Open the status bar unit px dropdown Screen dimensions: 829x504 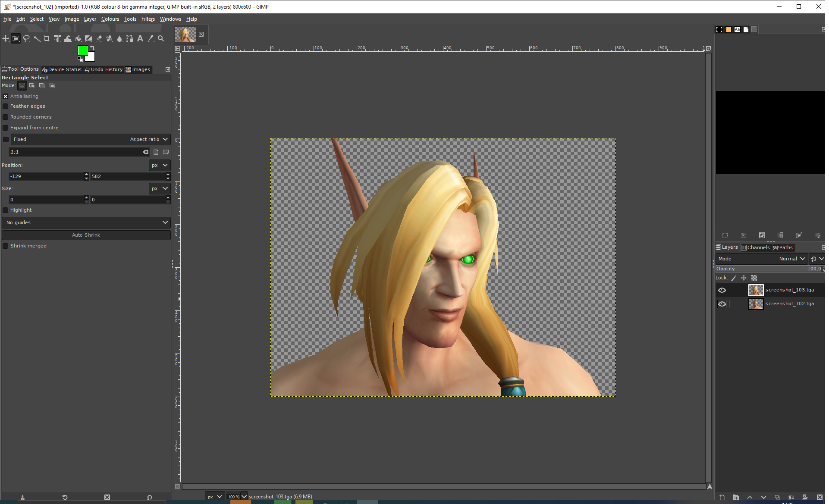pos(215,497)
